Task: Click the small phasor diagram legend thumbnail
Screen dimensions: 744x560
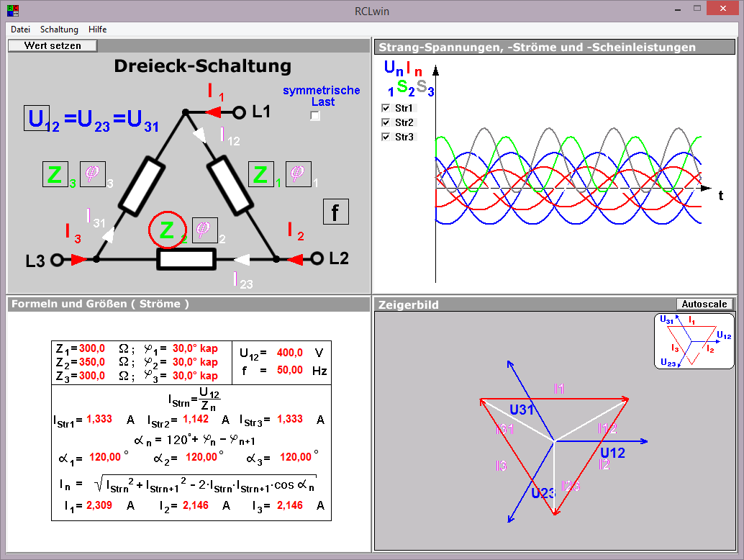Action: pyautogui.click(x=694, y=341)
